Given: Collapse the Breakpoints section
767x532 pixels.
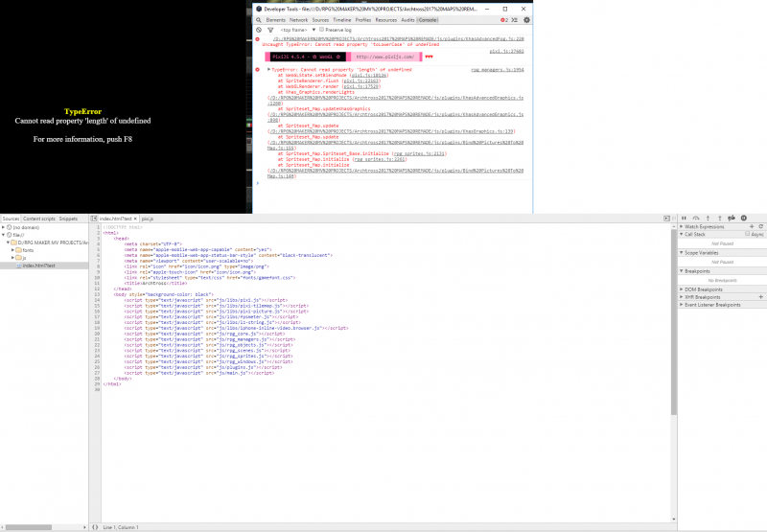Looking at the screenshot, I should pyautogui.click(x=682, y=271).
